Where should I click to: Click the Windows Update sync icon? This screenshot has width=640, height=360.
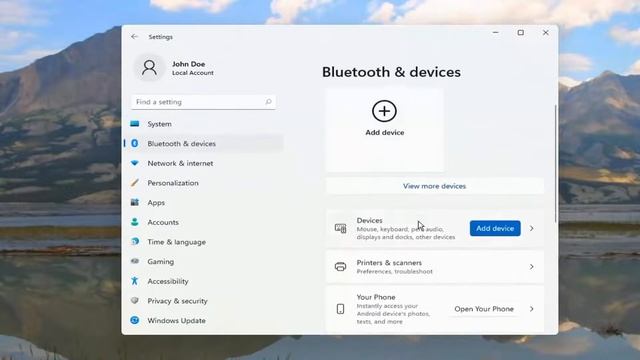point(135,320)
